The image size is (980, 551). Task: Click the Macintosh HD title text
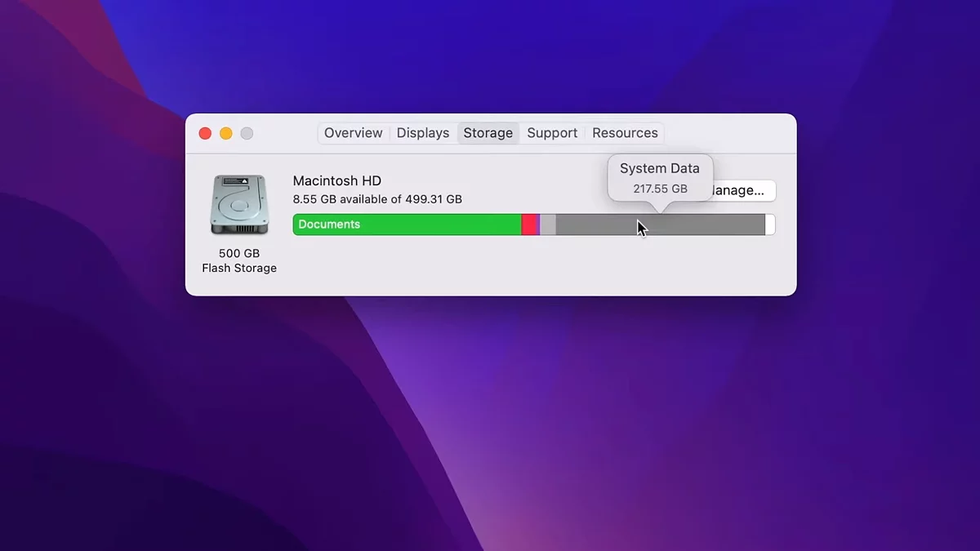(x=336, y=180)
